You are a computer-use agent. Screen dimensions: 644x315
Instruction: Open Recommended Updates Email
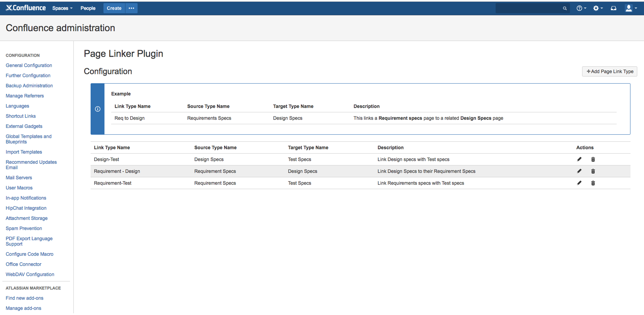coord(31,165)
